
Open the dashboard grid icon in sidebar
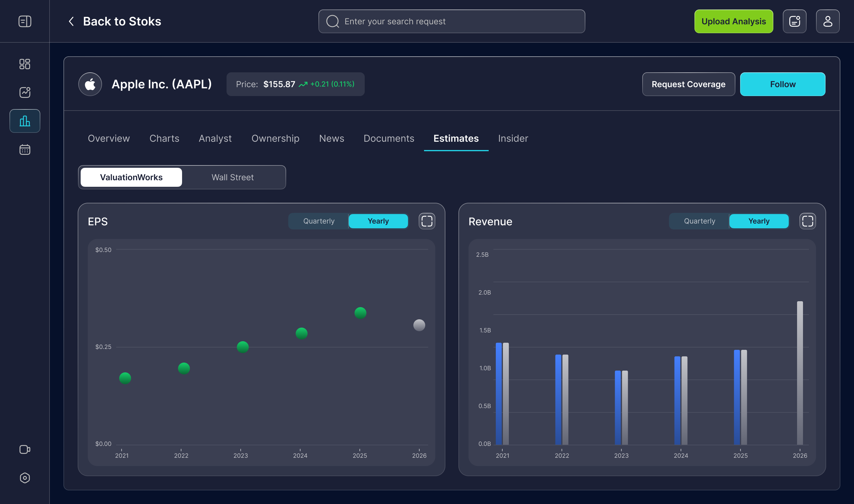pos(25,64)
